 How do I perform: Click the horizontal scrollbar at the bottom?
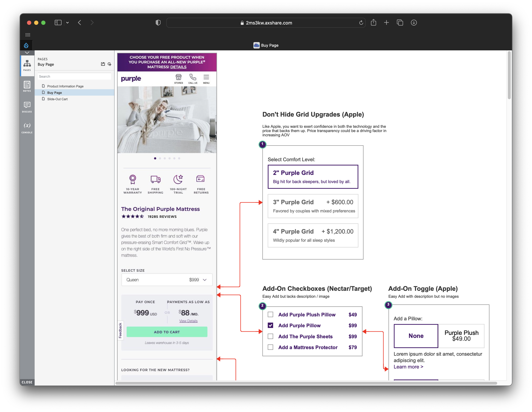tap(306, 383)
